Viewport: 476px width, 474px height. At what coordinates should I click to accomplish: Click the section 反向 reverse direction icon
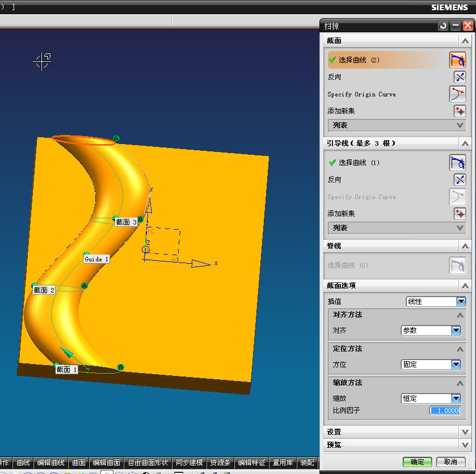pos(460,77)
